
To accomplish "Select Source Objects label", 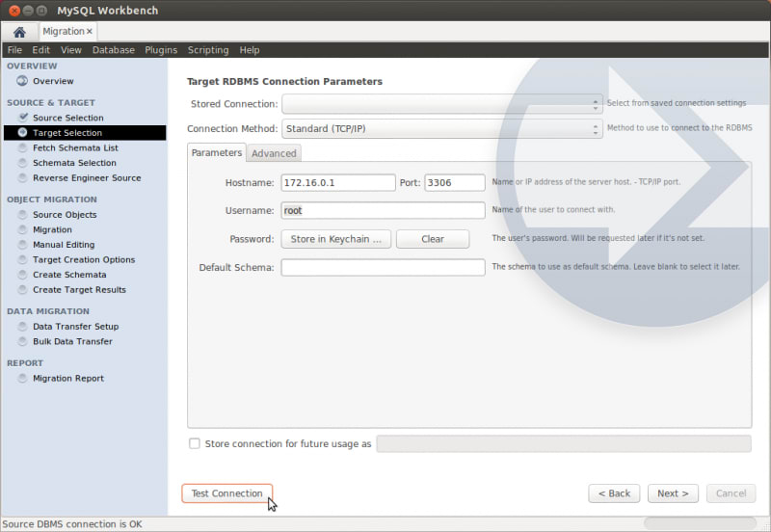I will click(x=65, y=215).
